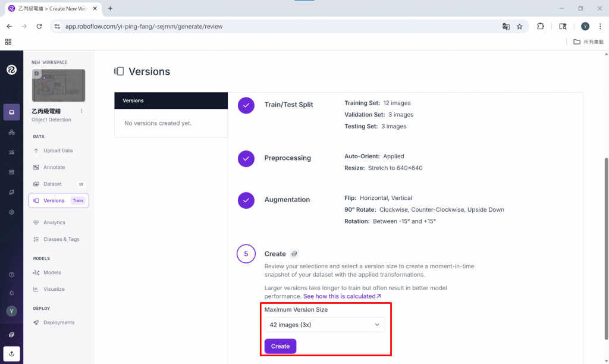Open the Projects icon in left rail
This screenshot has width=609, height=364.
(x=12, y=112)
